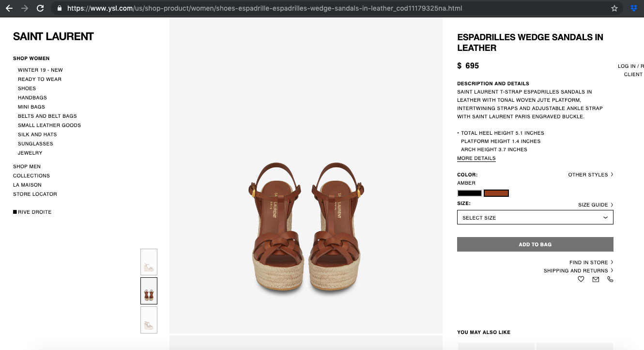The height and width of the screenshot is (350, 644).
Task: Open the Size Guide
Action: coord(595,205)
